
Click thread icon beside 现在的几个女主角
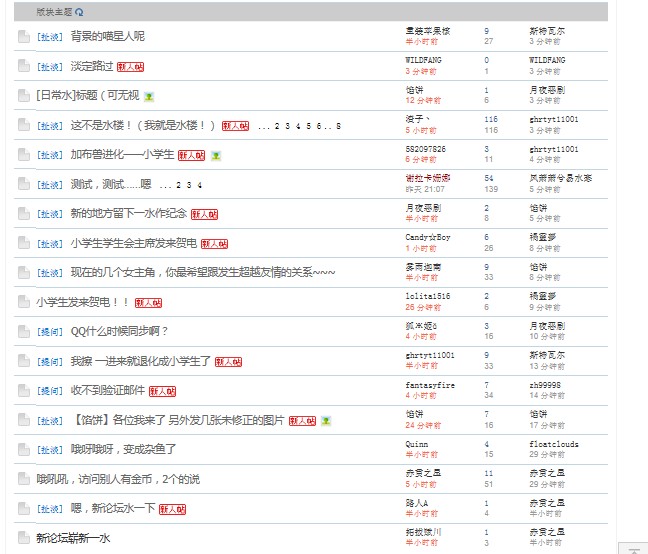[24, 273]
